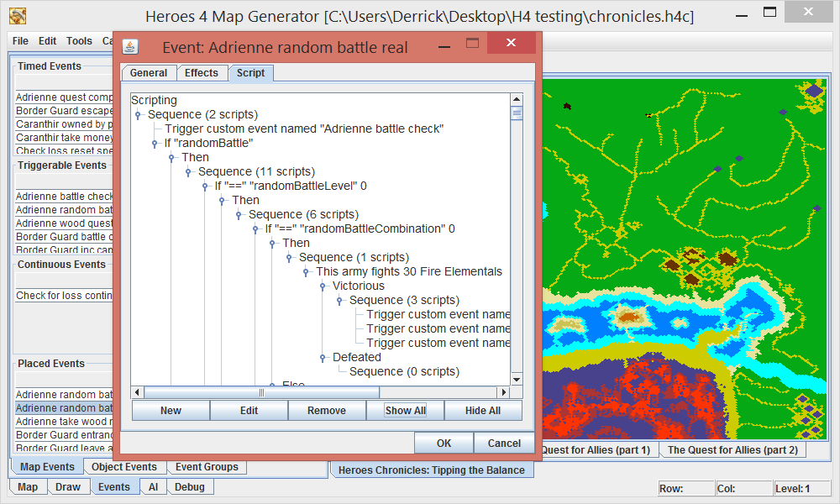The width and height of the screenshot is (840, 504).
Task: Cancel the event dialog
Action: coord(504,444)
